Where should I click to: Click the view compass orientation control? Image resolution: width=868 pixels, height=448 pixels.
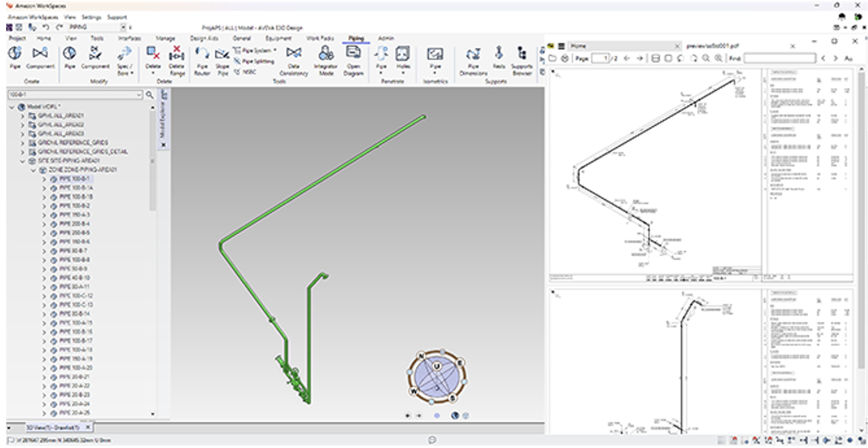pos(437,376)
